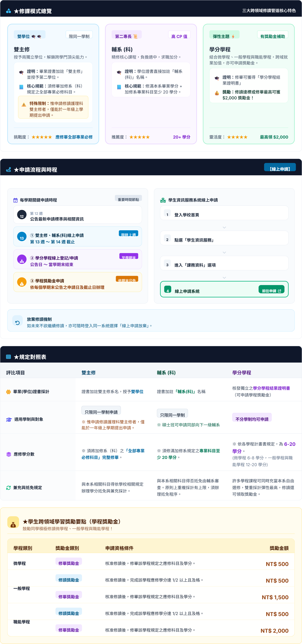
Task: Click the chevron below 進入「課務資料」 step
Action: click(224, 278)
